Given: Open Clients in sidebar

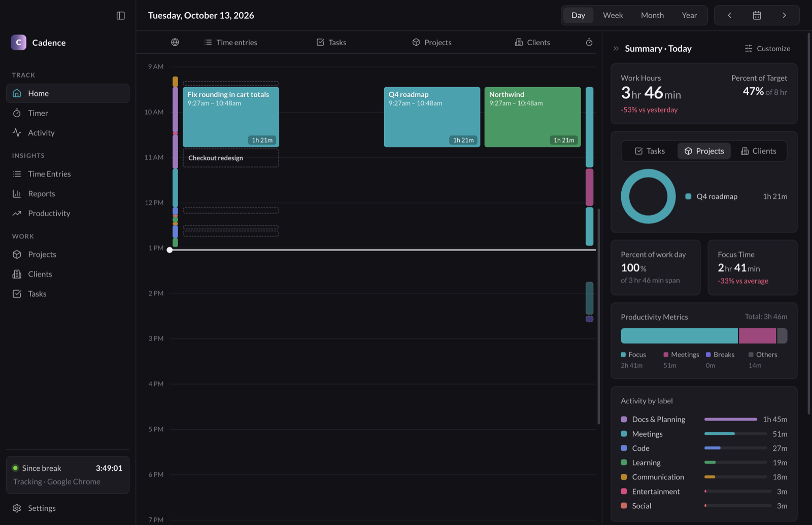Looking at the screenshot, I should coord(67,274).
